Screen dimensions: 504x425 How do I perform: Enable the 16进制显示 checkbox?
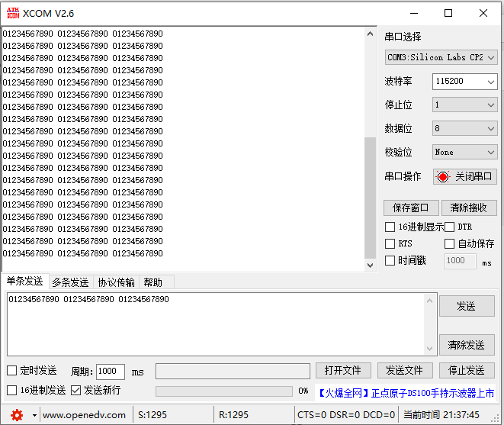[390, 227]
